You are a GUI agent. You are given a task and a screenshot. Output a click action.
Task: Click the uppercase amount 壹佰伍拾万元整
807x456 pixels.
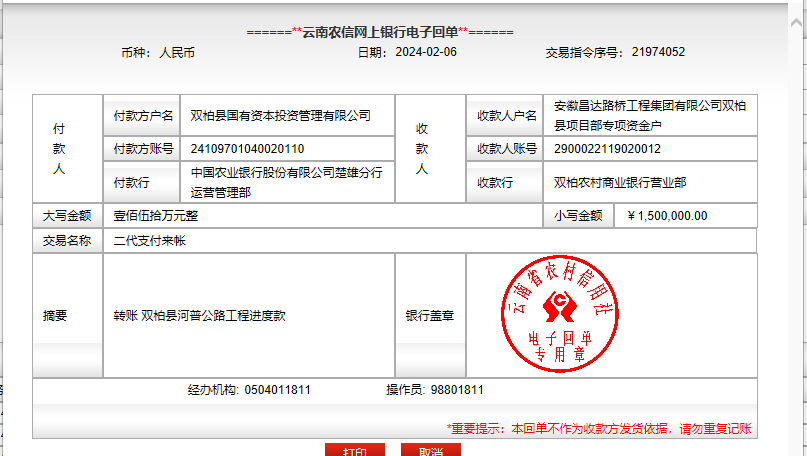150,215
